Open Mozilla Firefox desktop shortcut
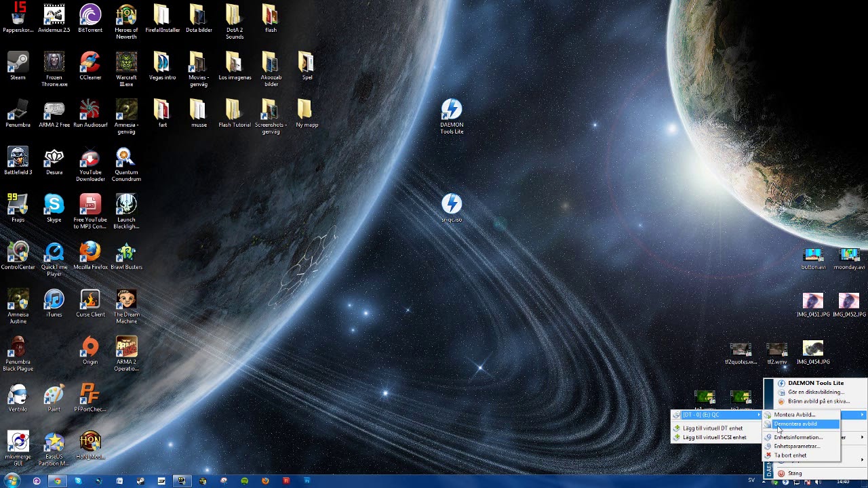The width and height of the screenshot is (868, 488). pos(90,256)
